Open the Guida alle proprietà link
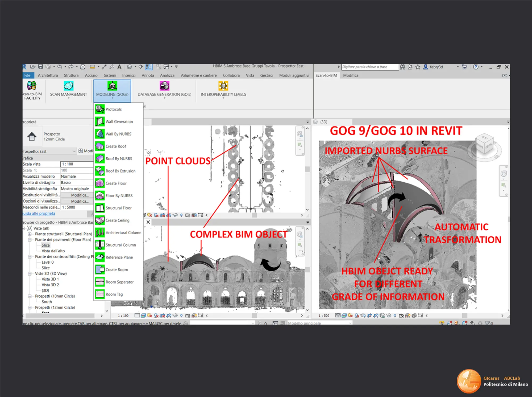This screenshot has height=397, width=532. [39, 214]
